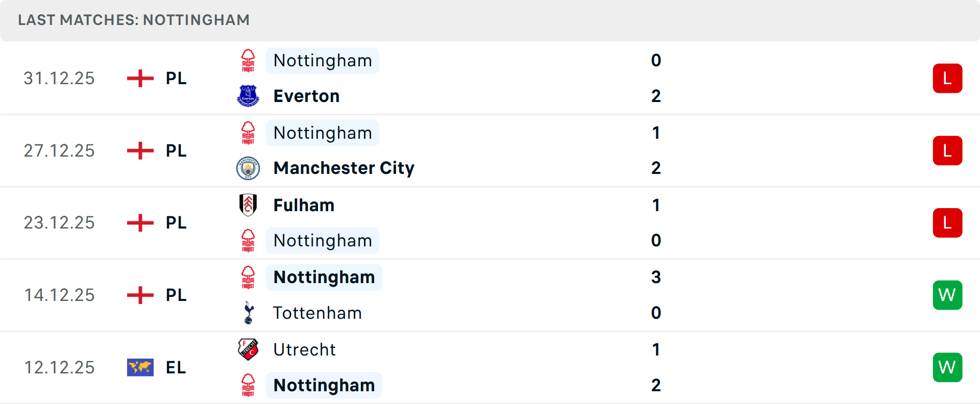Image resolution: width=980 pixels, height=404 pixels.
Task: Open the Manchester City team link
Action: pos(344,168)
